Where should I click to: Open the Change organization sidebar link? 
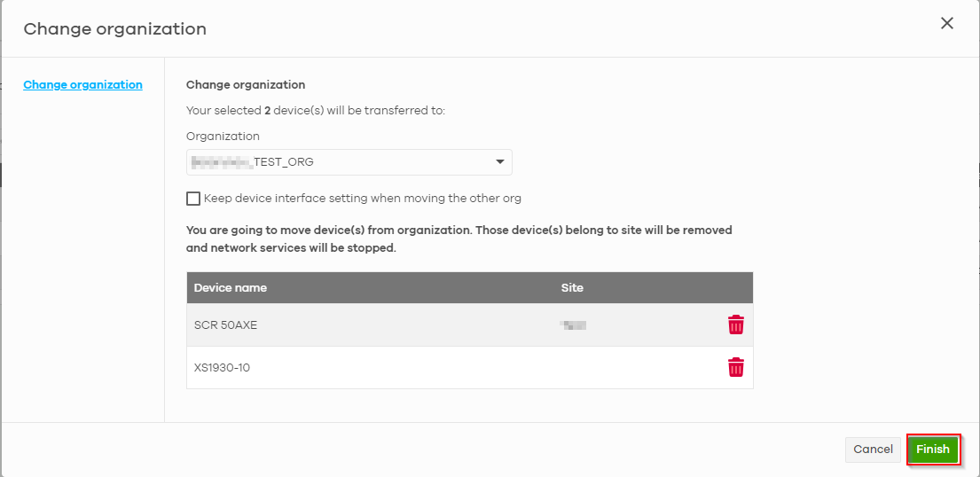pos(82,85)
